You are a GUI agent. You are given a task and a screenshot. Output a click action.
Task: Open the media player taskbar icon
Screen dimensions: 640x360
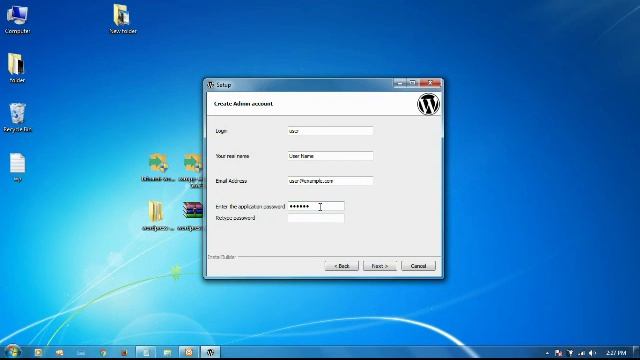click(x=38, y=352)
